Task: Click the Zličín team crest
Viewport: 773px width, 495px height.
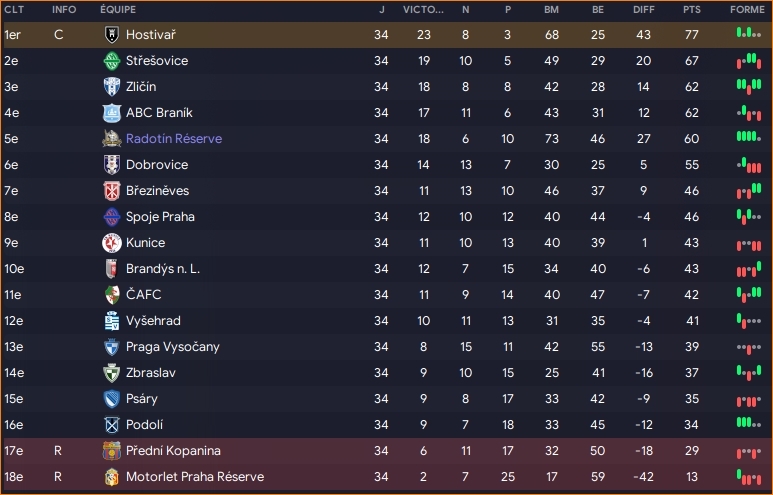Action: coord(111,87)
